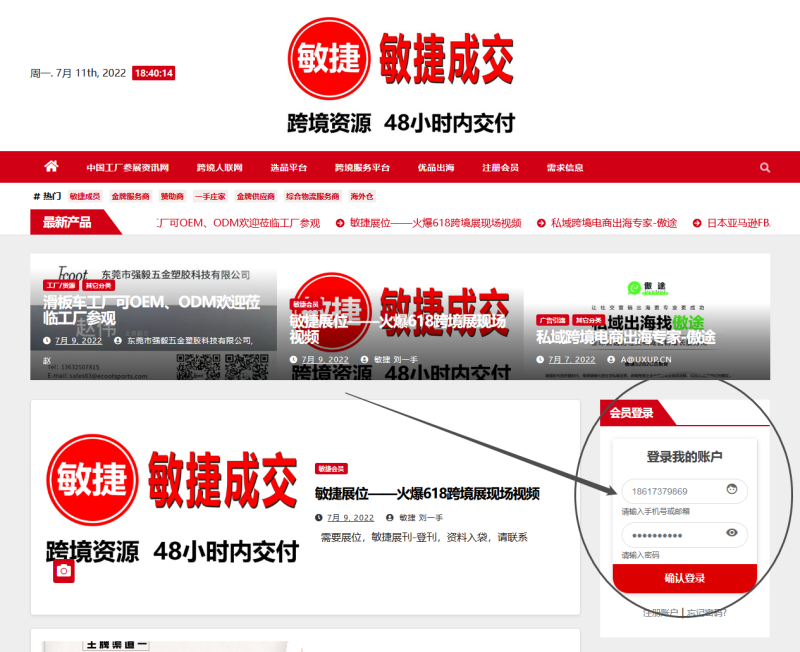Focus the phone number field showing 18617379869
Screen dimensions: 800x652
tap(685, 491)
